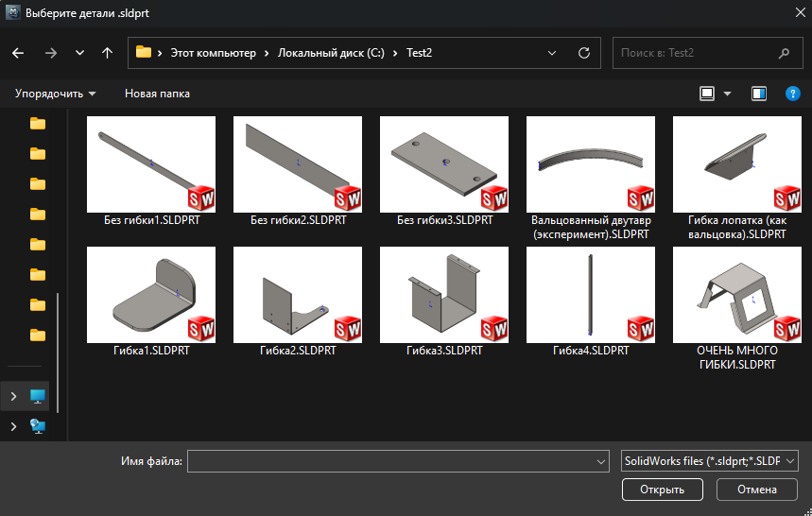Image resolution: width=812 pixels, height=516 pixels.
Task: Select the thumbnail Без гибки3.SLDPRT
Action: pyautogui.click(x=444, y=164)
